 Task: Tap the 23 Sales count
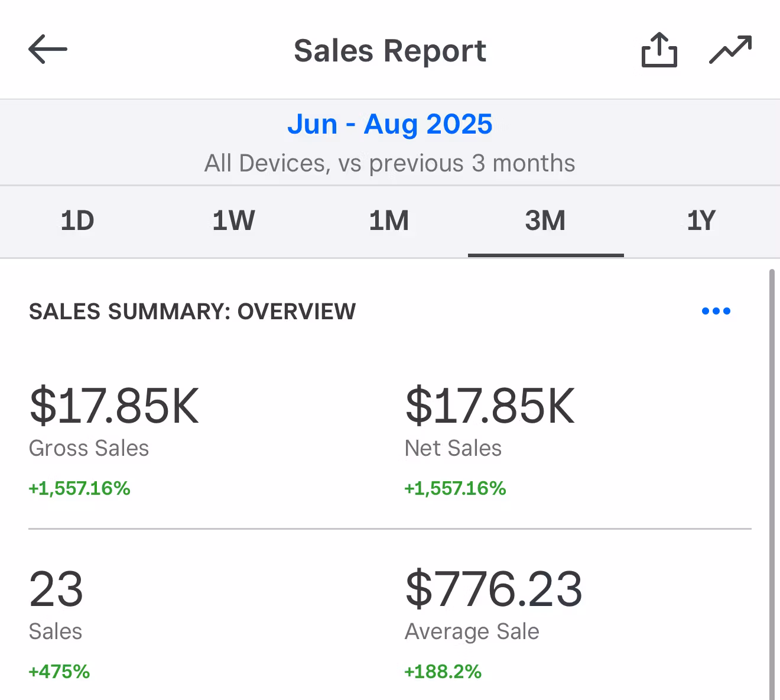tap(56, 589)
